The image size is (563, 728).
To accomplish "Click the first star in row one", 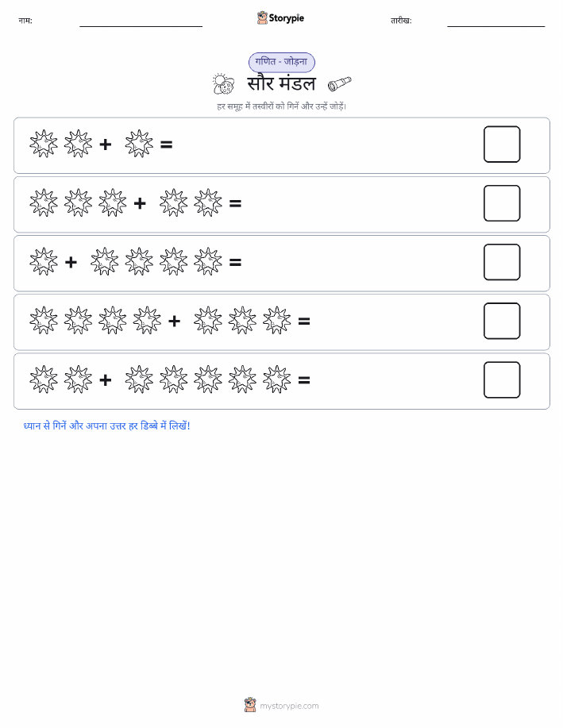I will 44,144.
